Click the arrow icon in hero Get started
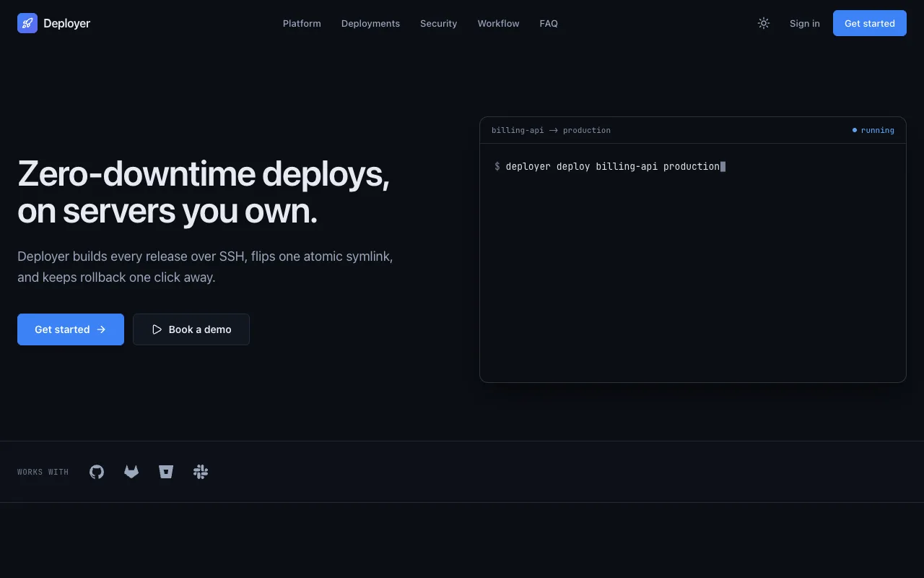 [x=101, y=329]
